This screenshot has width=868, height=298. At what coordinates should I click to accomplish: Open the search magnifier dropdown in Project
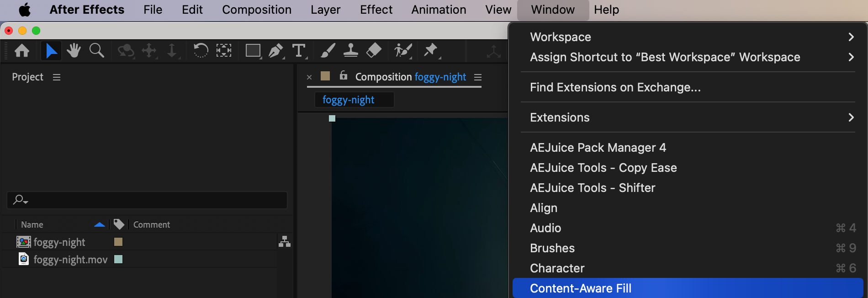(x=21, y=200)
